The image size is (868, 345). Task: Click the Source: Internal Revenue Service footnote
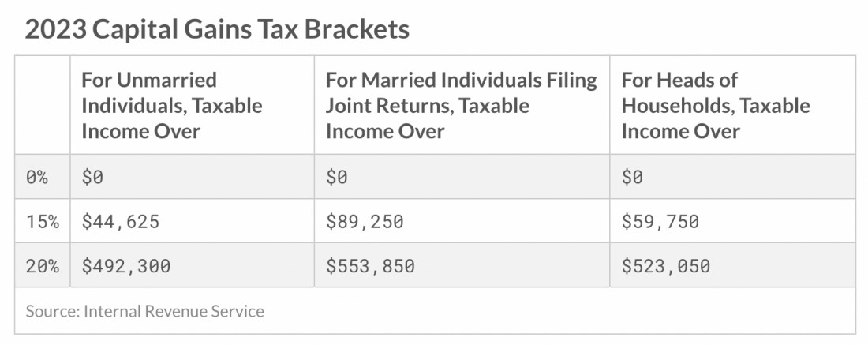[x=144, y=311]
